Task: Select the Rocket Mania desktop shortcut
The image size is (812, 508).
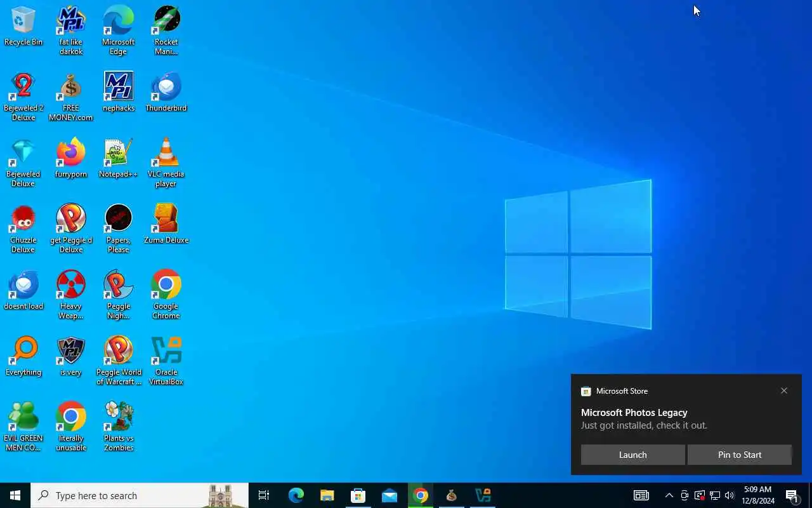Action: (x=166, y=30)
